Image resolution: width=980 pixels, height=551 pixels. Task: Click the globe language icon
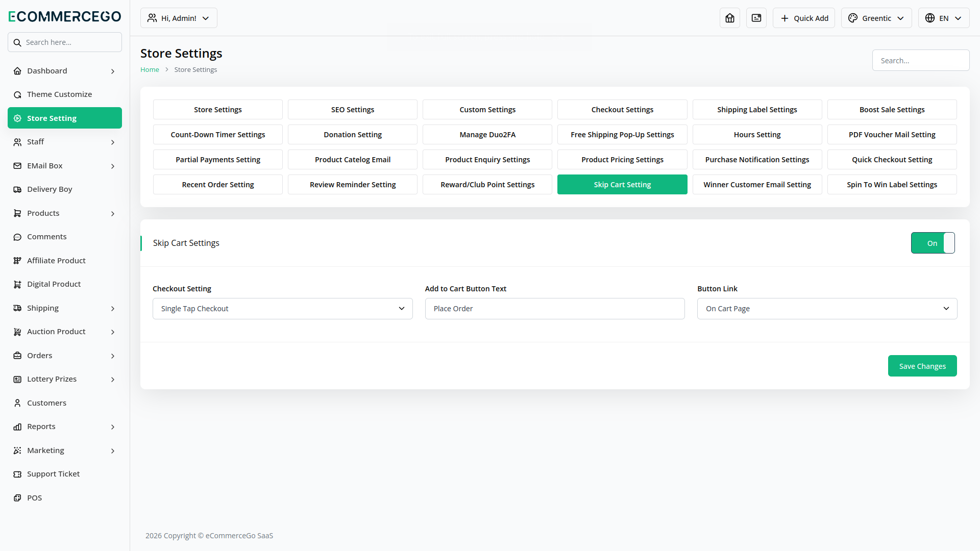point(930,18)
